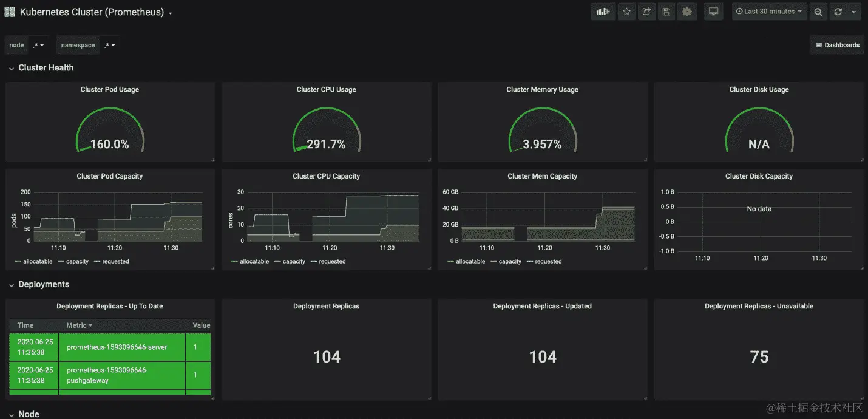Refresh the dashboard with the refresh icon

[x=838, y=11]
